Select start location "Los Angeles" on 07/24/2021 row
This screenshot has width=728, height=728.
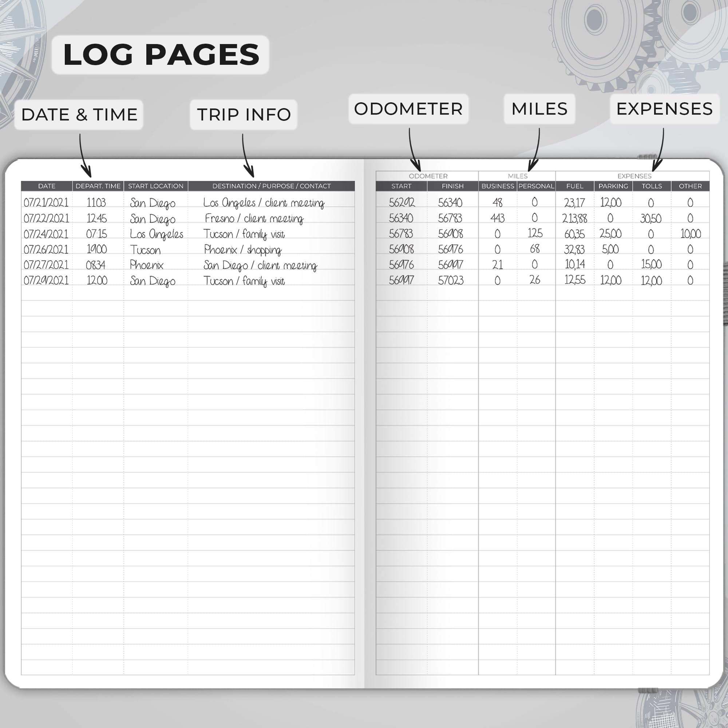[x=157, y=234]
